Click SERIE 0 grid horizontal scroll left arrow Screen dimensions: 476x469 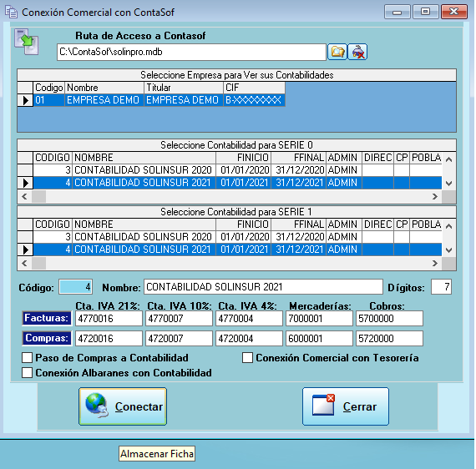point(25,197)
